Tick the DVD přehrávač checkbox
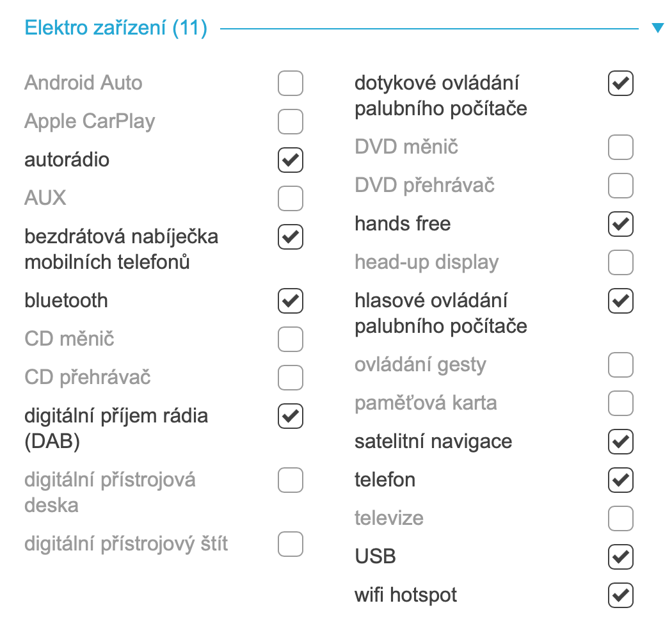This screenshot has height=626, width=672. tap(621, 186)
